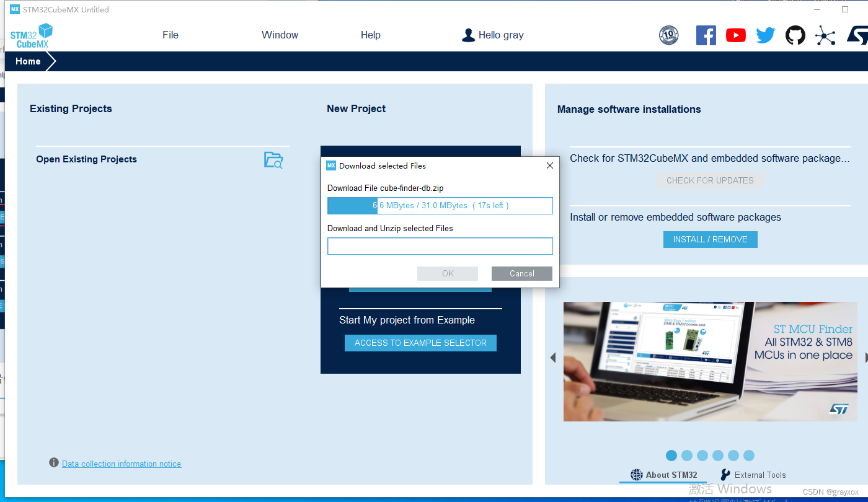
Task: Click the Existing Projects heading
Action: pyautogui.click(x=71, y=108)
